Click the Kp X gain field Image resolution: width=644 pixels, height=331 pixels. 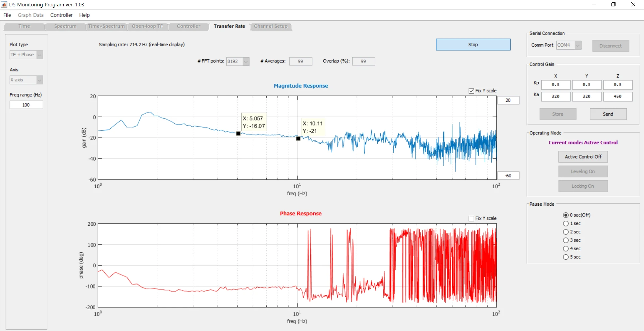pyautogui.click(x=555, y=85)
